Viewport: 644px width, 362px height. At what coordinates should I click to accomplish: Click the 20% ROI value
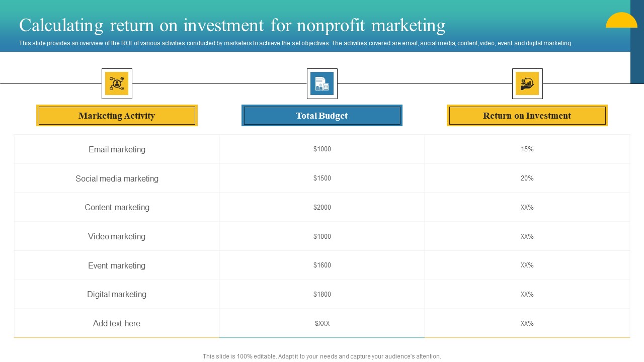tap(527, 178)
